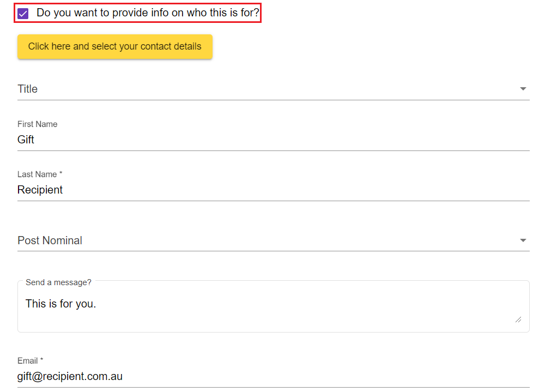The height and width of the screenshot is (392, 545).
Task: Click the "This is for you." message text
Action: coord(60,304)
